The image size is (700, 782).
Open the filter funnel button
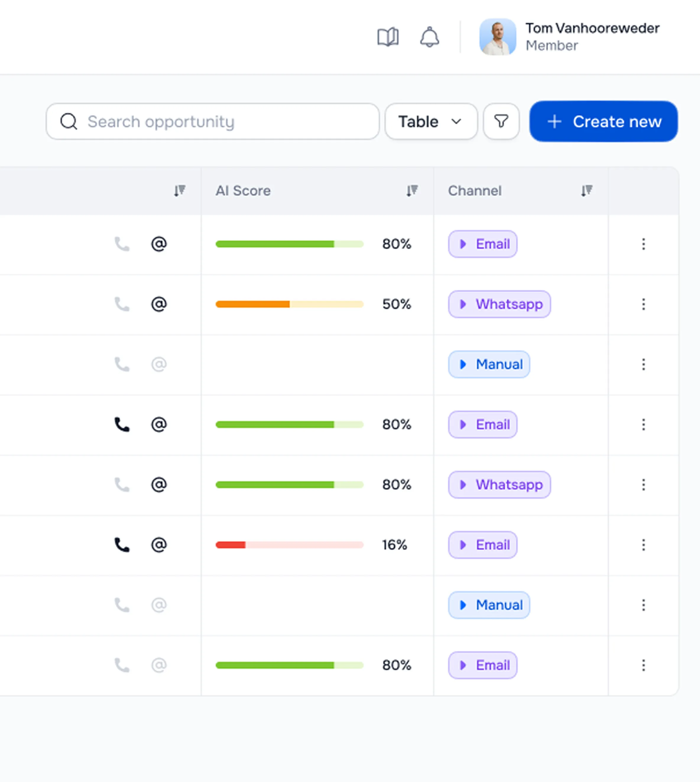501,122
